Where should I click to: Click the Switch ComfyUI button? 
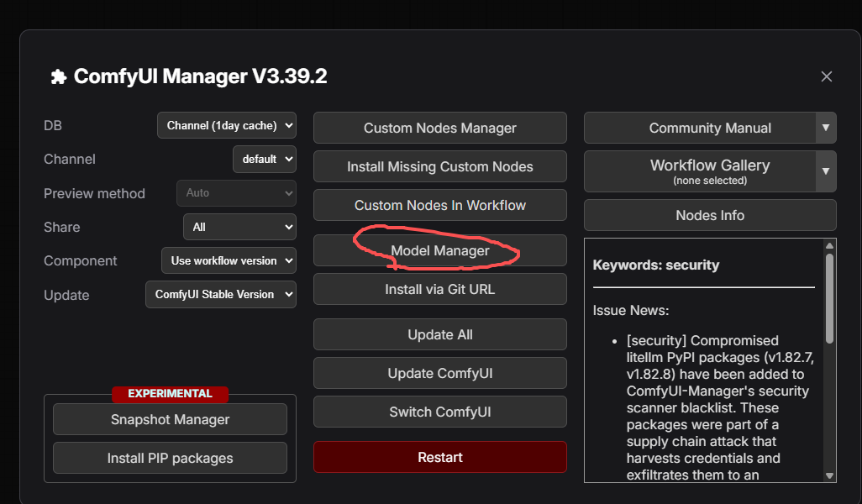pyautogui.click(x=439, y=412)
